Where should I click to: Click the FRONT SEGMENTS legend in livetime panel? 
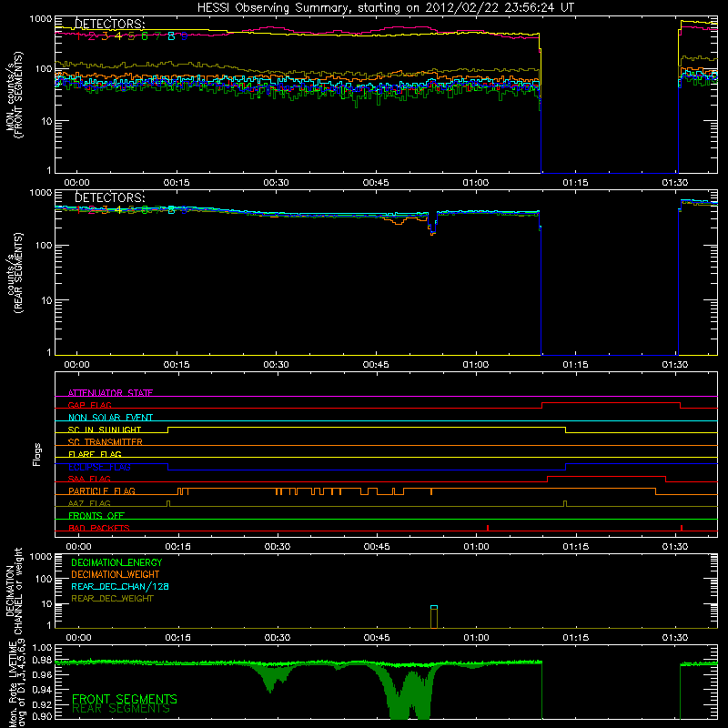coord(125,699)
